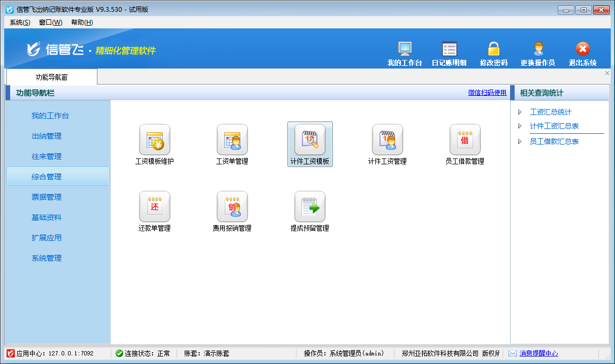Launch 员工借款管理 icon
The height and width of the screenshot is (364, 615).
465,140
